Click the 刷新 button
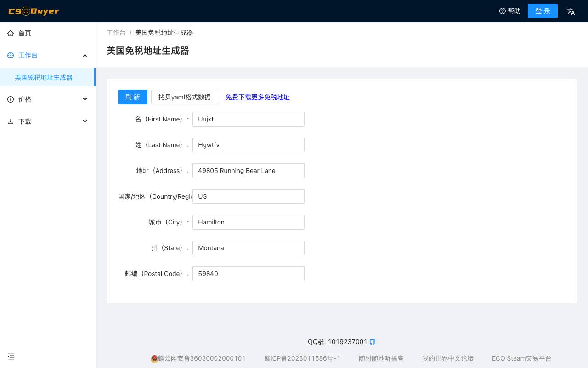 [133, 97]
